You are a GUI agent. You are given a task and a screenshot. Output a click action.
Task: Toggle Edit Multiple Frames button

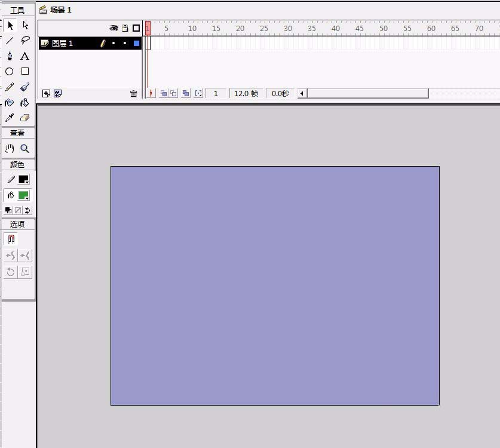[186, 93]
